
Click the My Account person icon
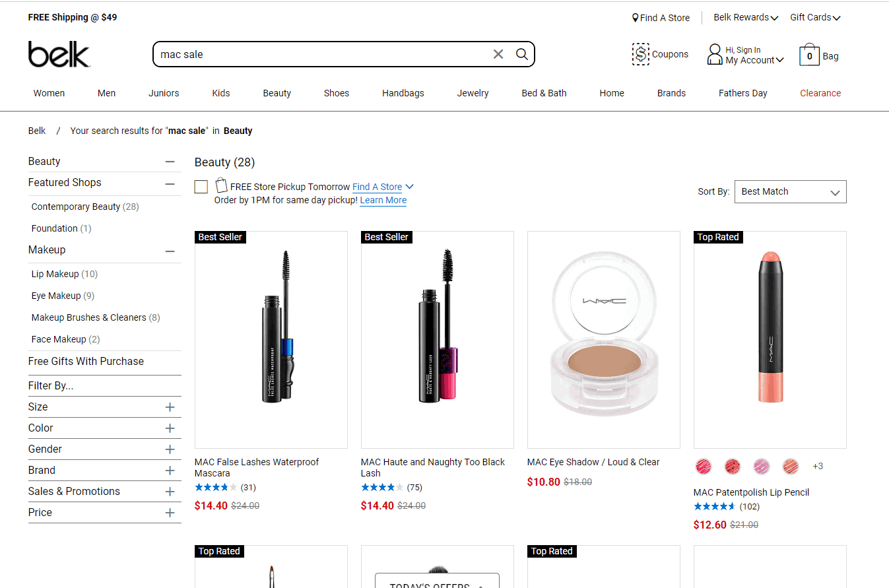[715, 54]
